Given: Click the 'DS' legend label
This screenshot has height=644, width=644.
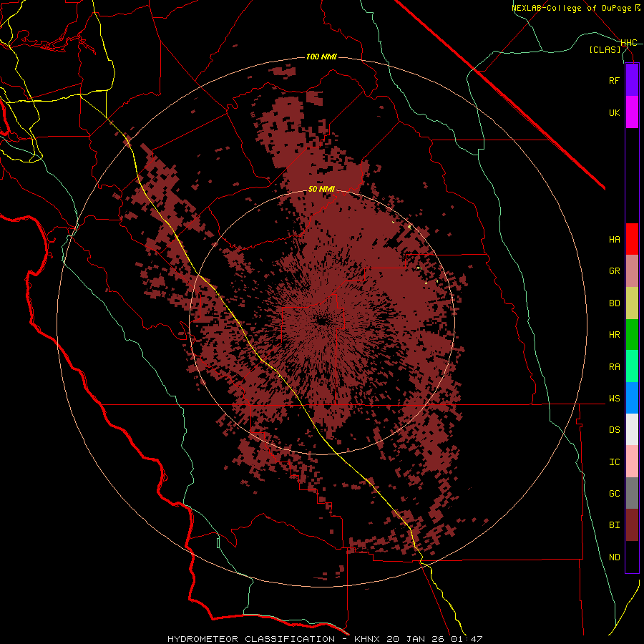Looking at the screenshot, I should pos(614,429).
